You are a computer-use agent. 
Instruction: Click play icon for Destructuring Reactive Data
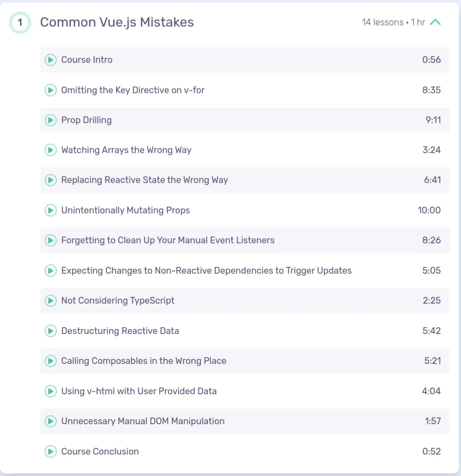click(51, 331)
